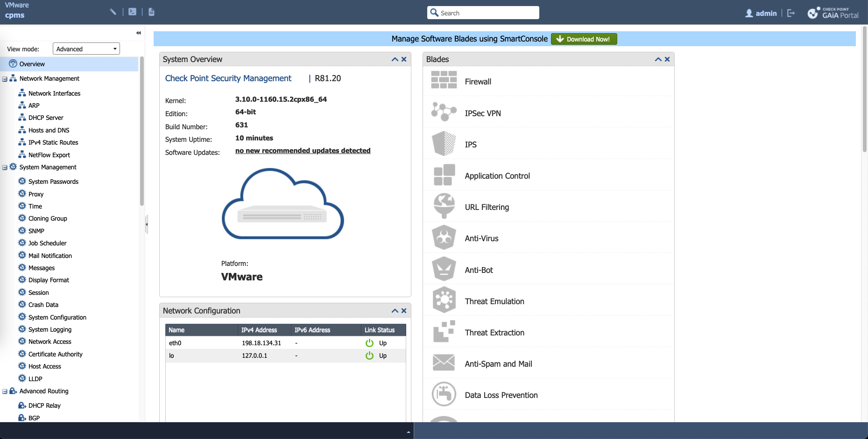Collapse the sidebar with the double-arrow icon
Screen dimensions: 868x439
pos(138,33)
